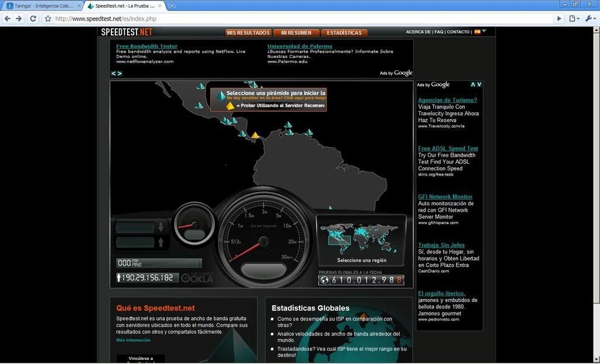Screen dimensions: 600x364
Task: Open the Agencias de Turismo? ad
Action: [x=447, y=100]
